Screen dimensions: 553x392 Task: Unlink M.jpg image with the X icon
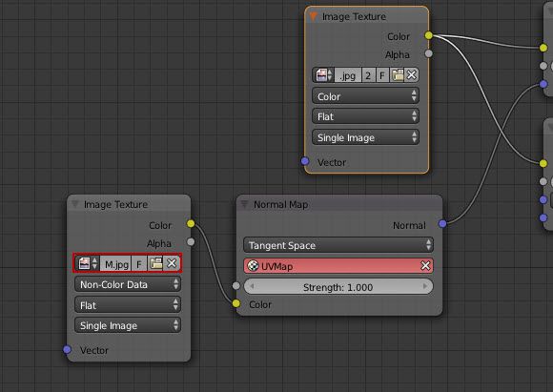pyautogui.click(x=172, y=263)
